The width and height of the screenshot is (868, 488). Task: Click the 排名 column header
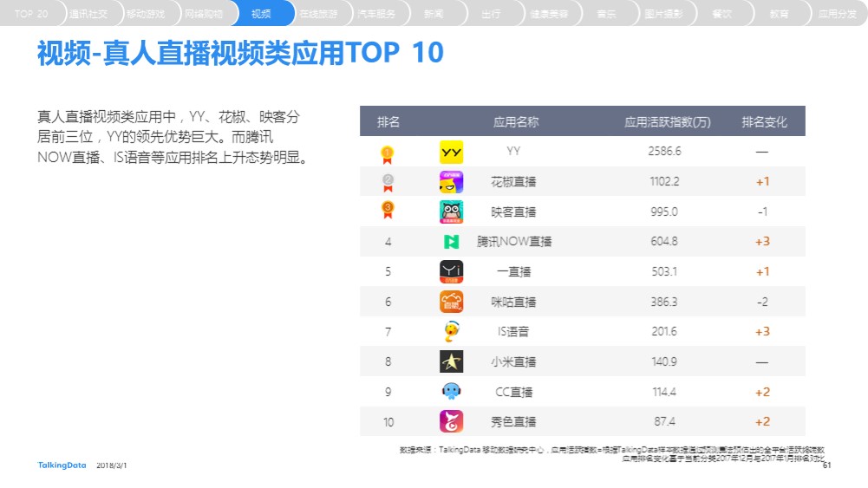point(388,121)
